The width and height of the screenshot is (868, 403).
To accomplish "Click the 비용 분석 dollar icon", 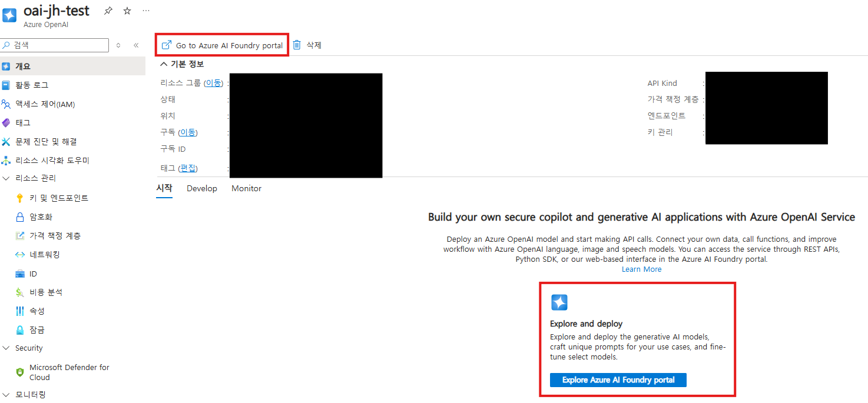I will (x=20, y=292).
